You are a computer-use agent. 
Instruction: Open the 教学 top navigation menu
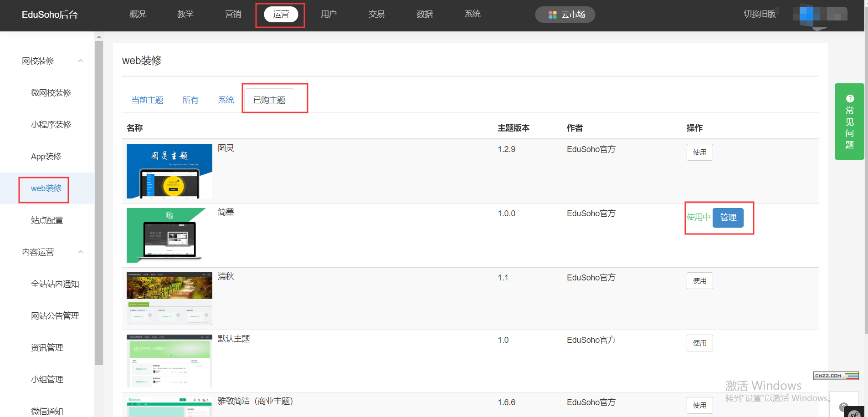[x=185, y=14]
